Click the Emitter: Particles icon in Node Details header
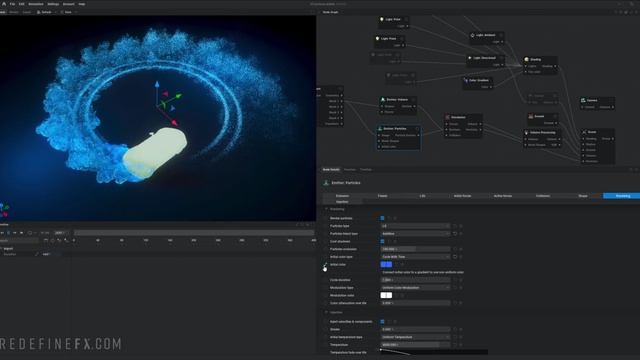Viewport: 640px width, 360px height. click(326, 183)
